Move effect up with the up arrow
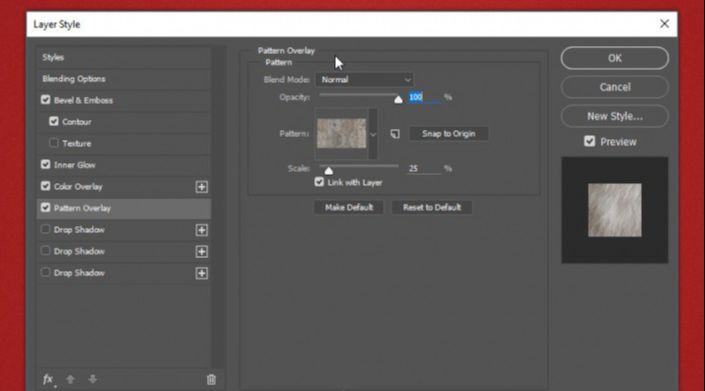 pos(70,379)
